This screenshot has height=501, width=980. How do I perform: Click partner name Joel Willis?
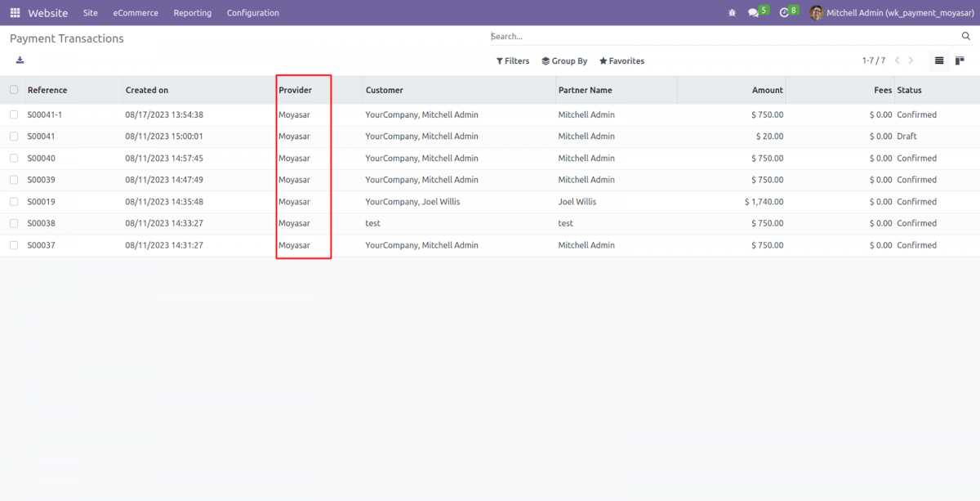[x=577, y=201]
